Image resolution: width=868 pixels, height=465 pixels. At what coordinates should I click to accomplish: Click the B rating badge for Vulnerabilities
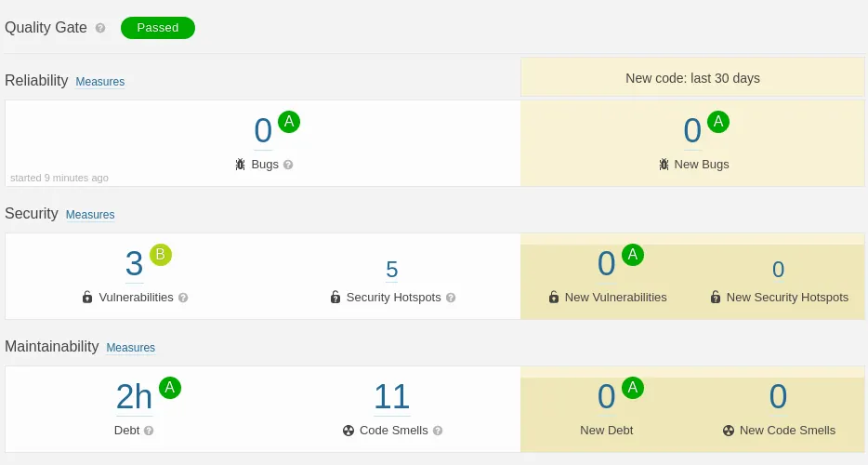[161, 255]
